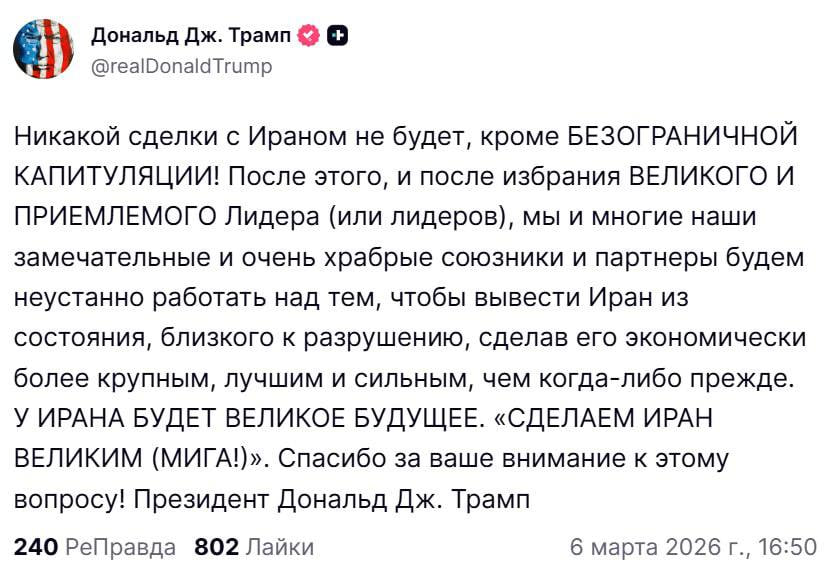Click the phrase «Спасибо за ваше внимание»
This screenshot has height=572, width=835.
433,459
